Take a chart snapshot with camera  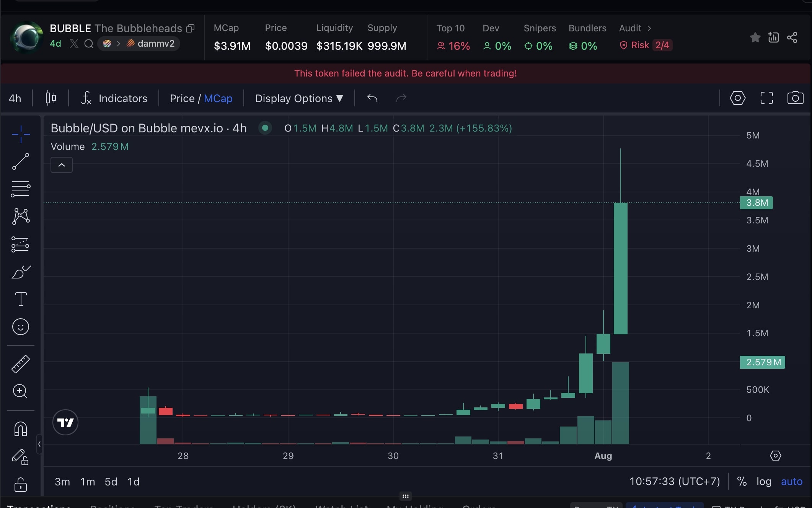coord(795,98)
